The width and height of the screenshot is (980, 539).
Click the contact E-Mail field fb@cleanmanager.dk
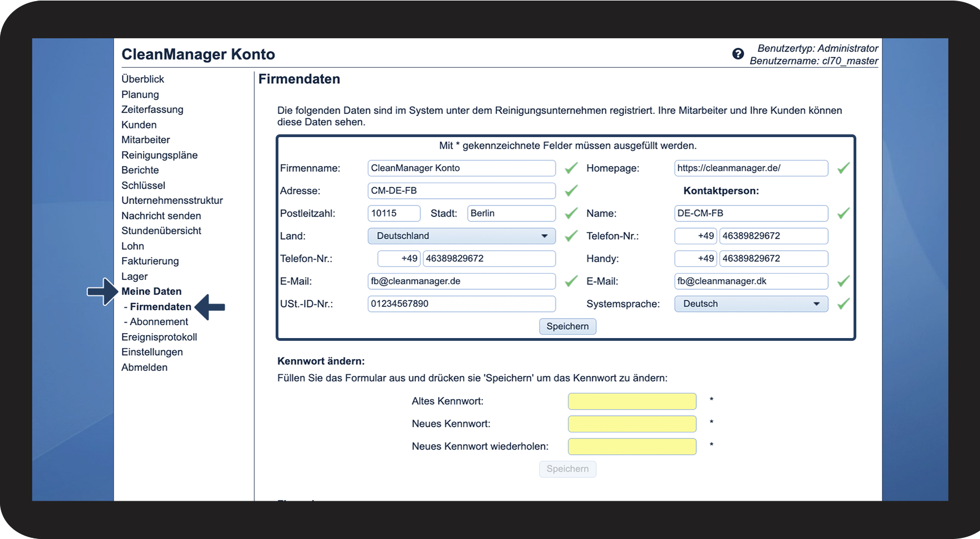pos(751,281)
